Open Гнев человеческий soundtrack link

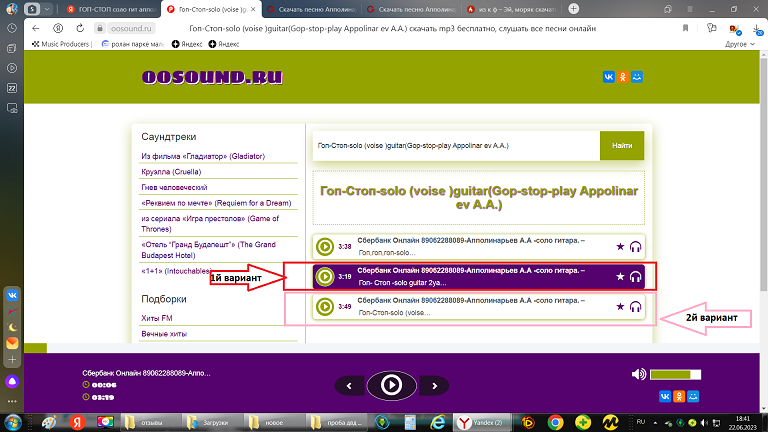click(x=174, y=188)
